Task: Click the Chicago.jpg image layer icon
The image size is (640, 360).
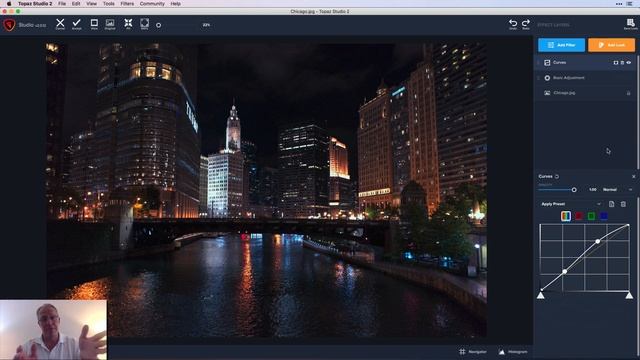Action: coord(547,93)
